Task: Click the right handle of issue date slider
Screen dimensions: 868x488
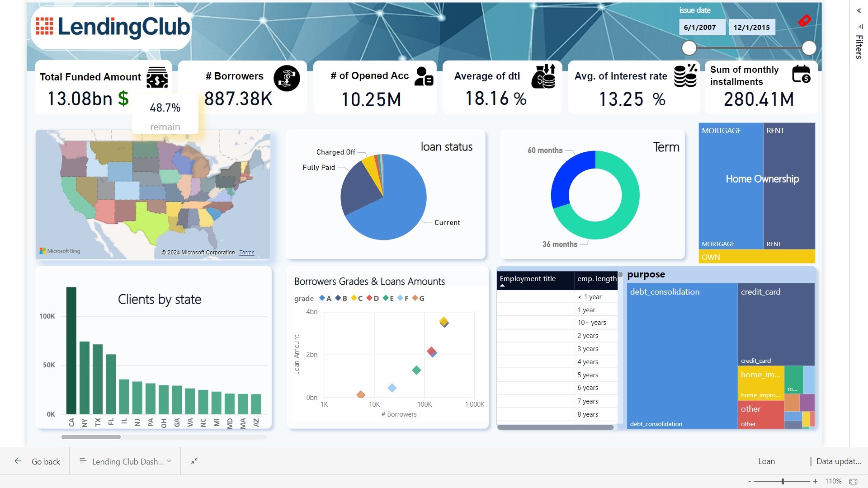Action: coord(809,48)
